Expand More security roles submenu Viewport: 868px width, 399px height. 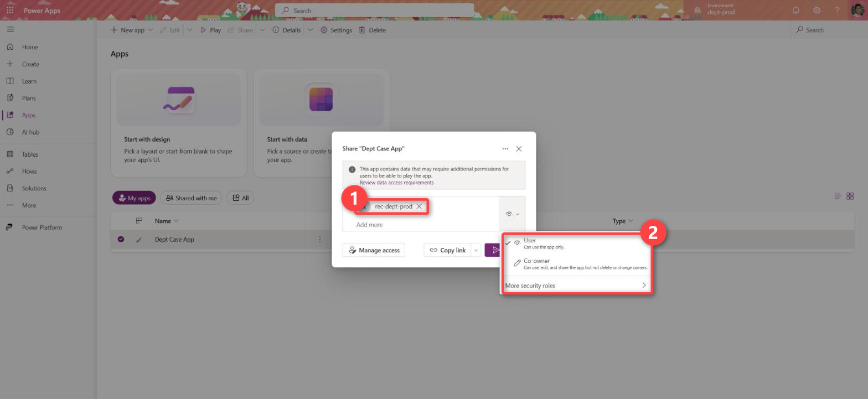coord(576,286)
